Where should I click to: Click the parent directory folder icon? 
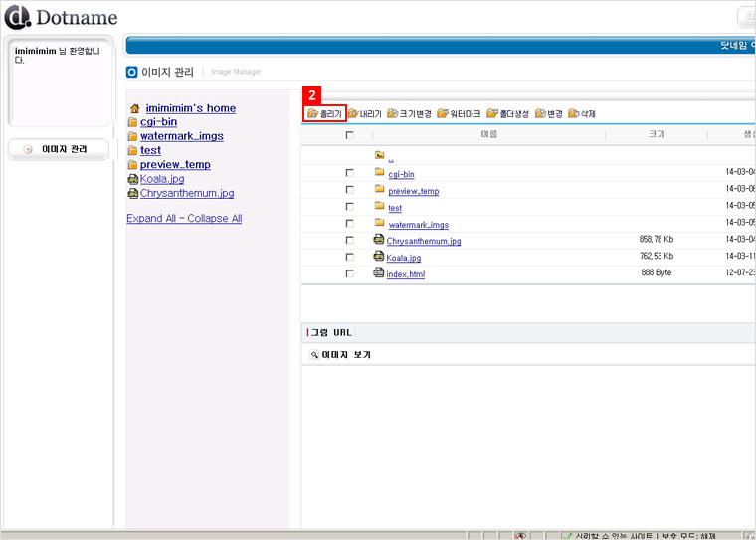[x=379, y=155]
